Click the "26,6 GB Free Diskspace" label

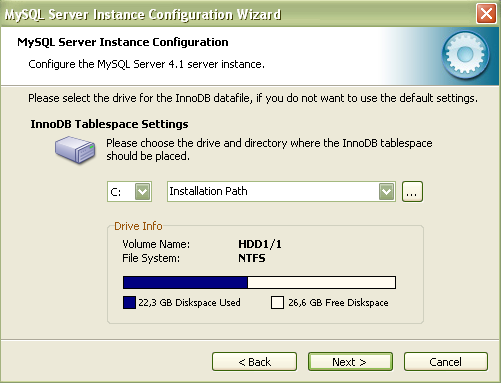click(338, 303)
